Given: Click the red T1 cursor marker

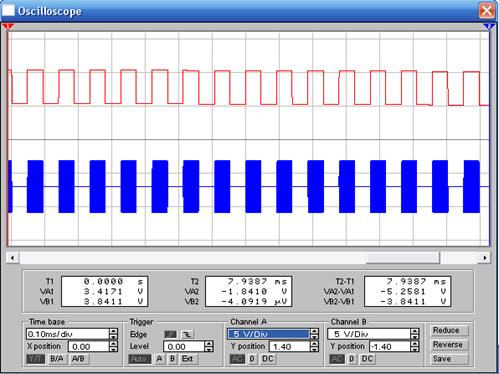Looking at the screenshot, I should coord(7,26).
